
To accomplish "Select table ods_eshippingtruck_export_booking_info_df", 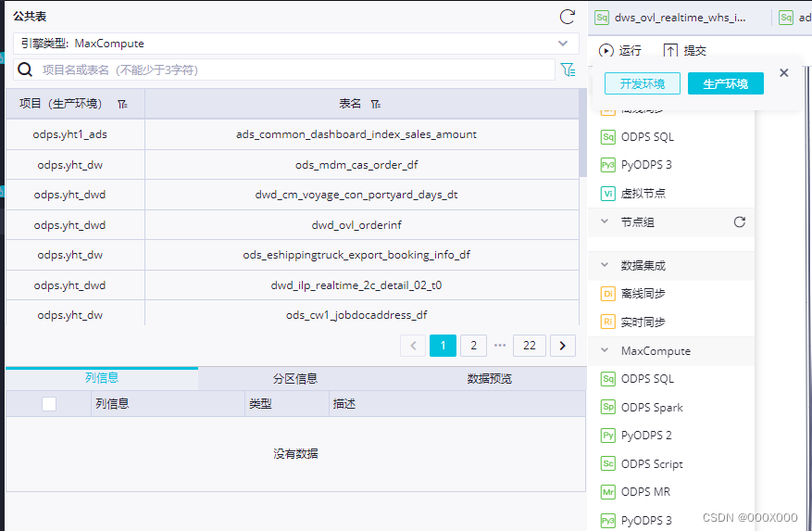I will point(356,255).
